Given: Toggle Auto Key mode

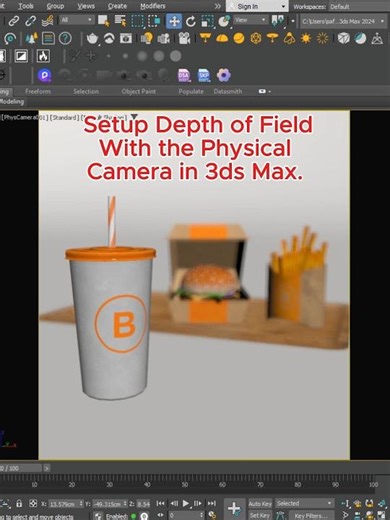Looking at the screenshot, I should 260,504.
